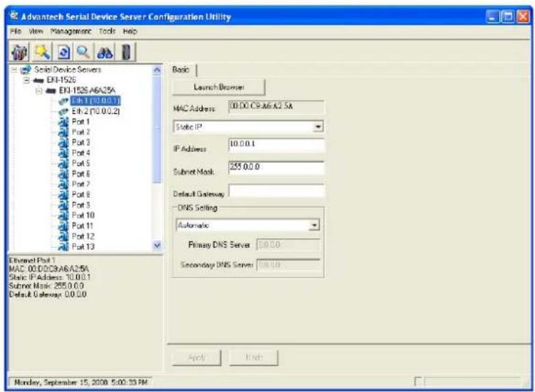Screen dimensions: 535x392
Task: Click the port icon beside Port 2
Action: pyautogui.click(x=63, y=132)
